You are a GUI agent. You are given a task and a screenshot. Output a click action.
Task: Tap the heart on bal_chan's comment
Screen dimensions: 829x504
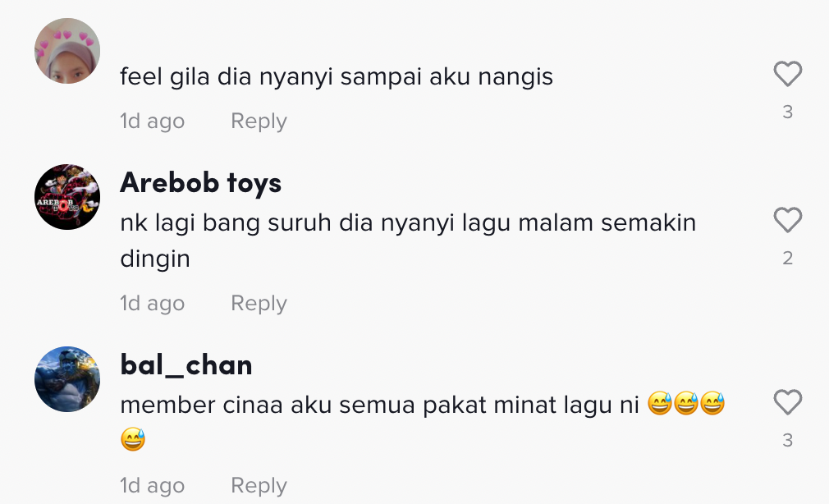[x=787, y=403]
